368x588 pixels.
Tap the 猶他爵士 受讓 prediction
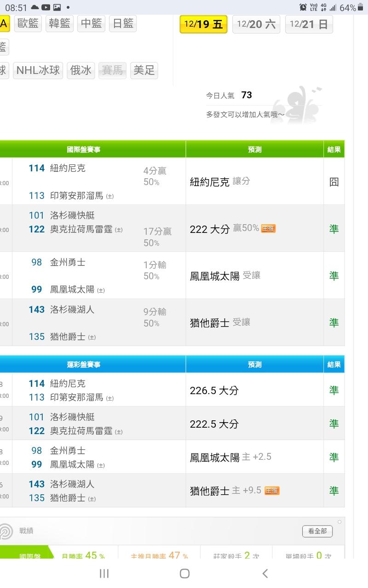[x=220, y=323]
